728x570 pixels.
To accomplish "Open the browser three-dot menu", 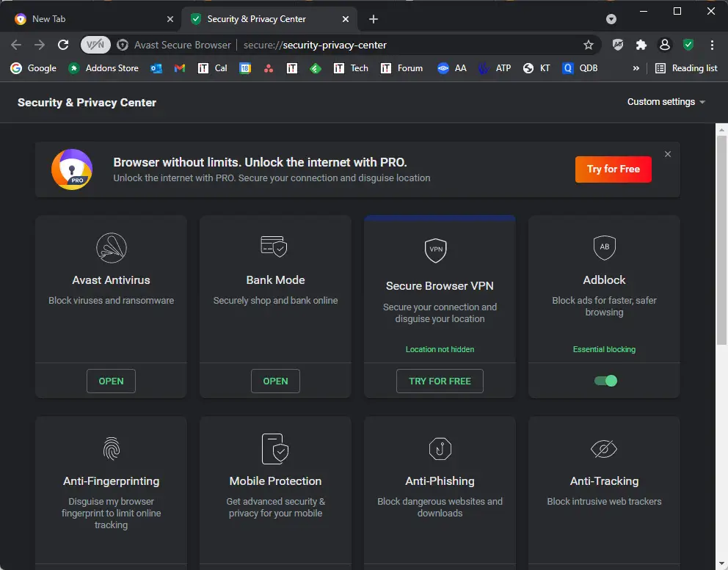I will tap(712, 45).
